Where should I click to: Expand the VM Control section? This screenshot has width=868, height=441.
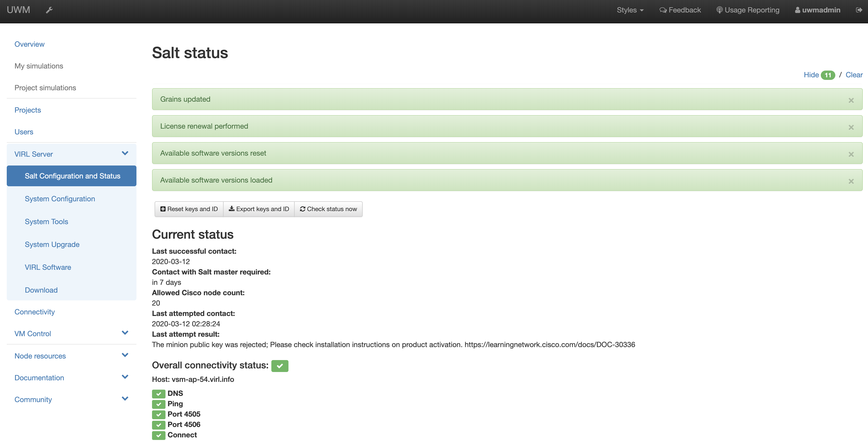click(x=125, y=333)
